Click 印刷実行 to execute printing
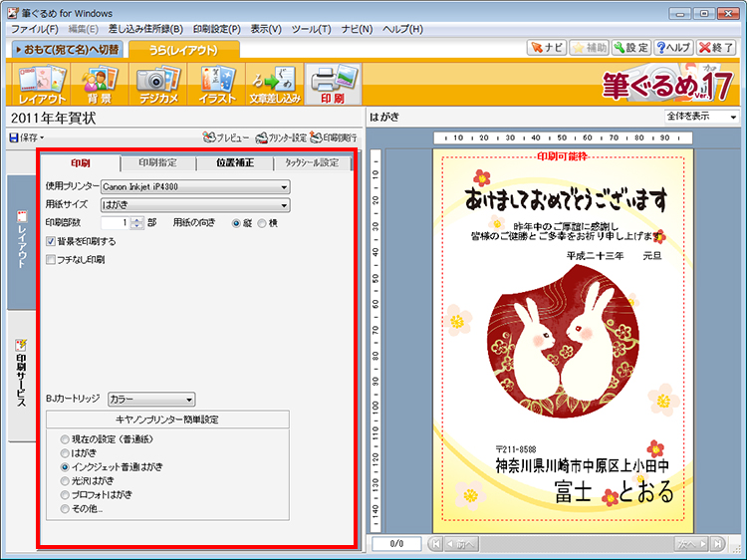The image size is (747, 560). point(333,138)
